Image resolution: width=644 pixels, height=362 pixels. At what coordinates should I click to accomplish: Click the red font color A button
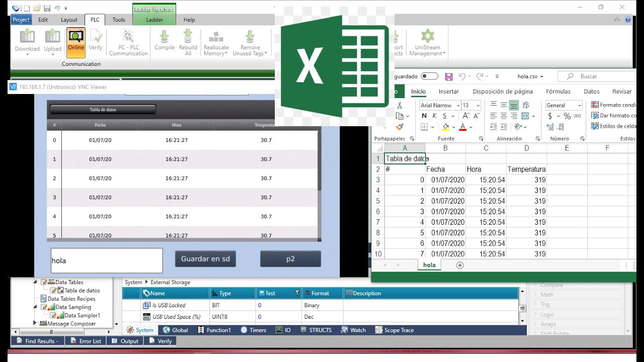point(463,127)
